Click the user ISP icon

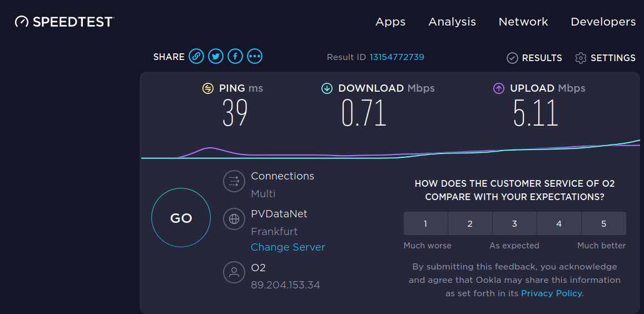234,272
